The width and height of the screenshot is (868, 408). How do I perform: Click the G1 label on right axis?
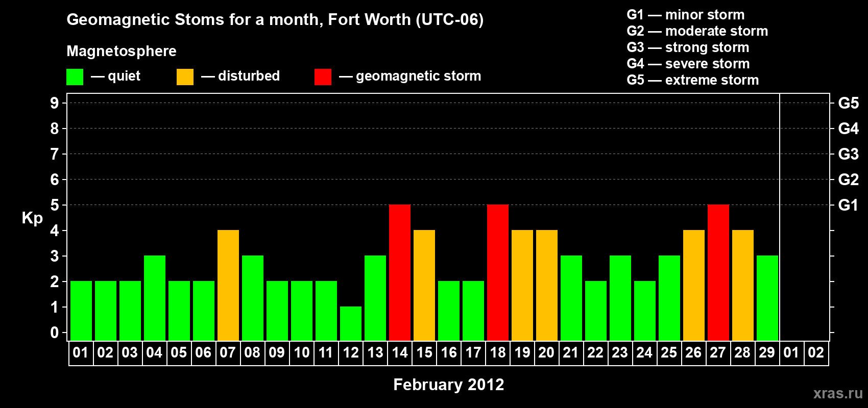849,205
